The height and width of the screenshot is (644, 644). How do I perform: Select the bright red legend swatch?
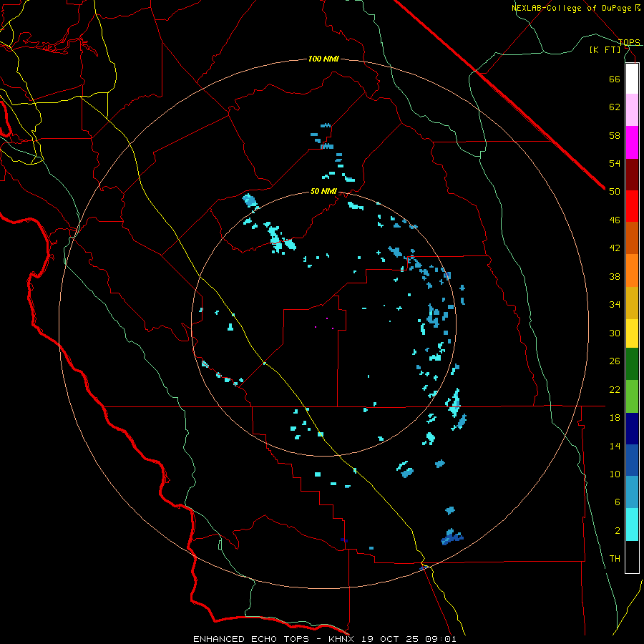click(632, 206)
